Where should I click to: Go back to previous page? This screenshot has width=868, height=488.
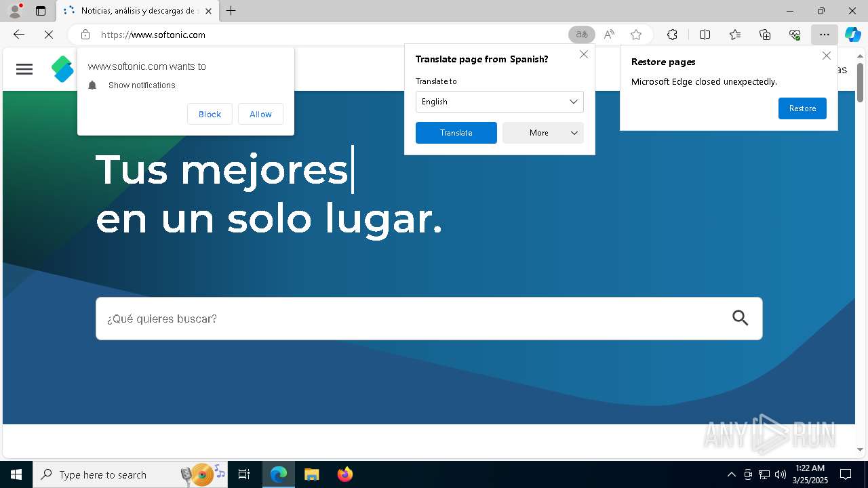click(19, 35)
